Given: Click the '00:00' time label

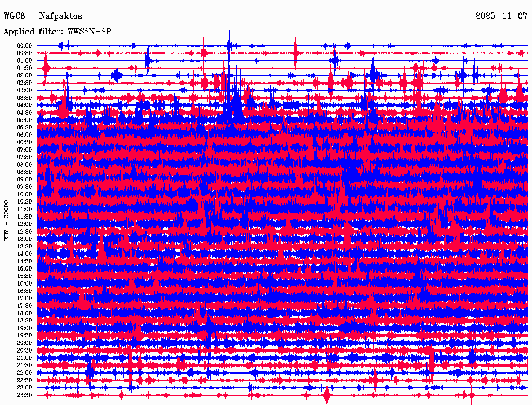Looking at the screenshot, I should 24,46.
